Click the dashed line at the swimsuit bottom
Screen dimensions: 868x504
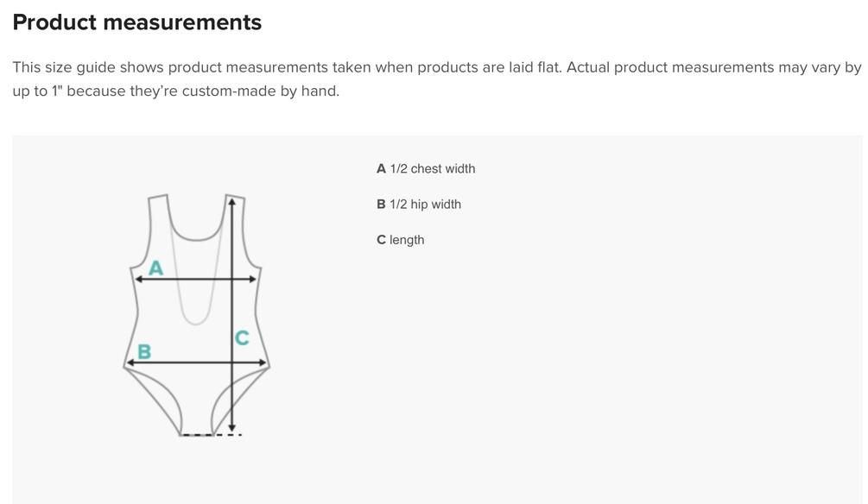tap(212, 435)
